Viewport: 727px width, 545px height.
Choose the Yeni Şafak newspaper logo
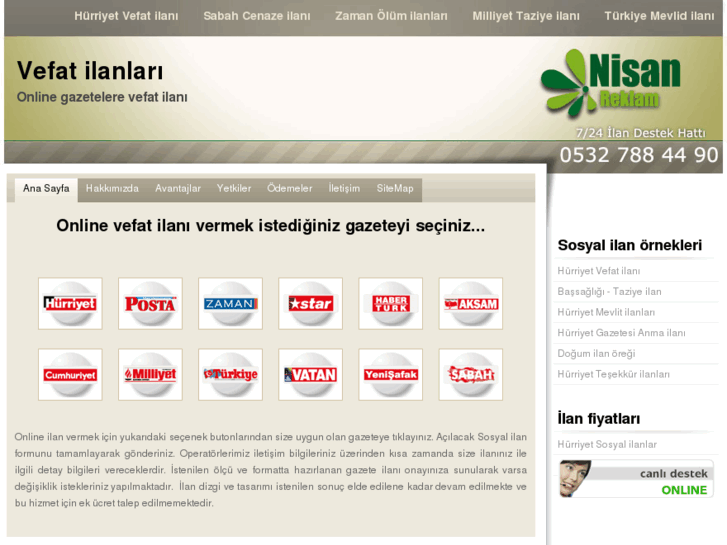pos(390,375)
